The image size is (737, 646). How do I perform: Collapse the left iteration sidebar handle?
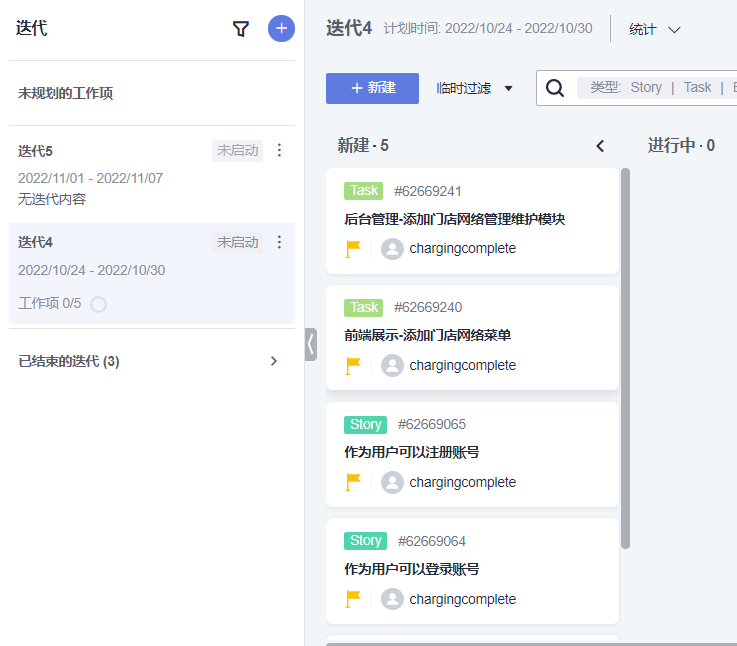tap(310, 344)
